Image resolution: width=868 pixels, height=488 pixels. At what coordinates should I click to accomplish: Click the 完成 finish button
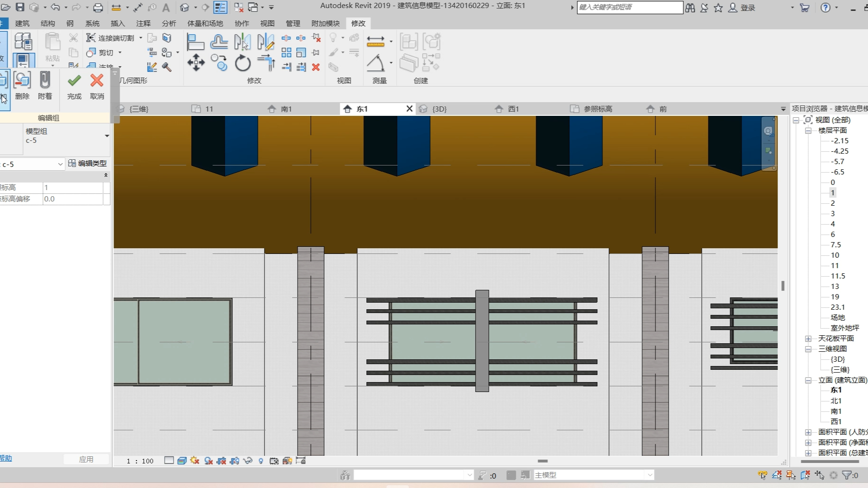tap(74, 86)
